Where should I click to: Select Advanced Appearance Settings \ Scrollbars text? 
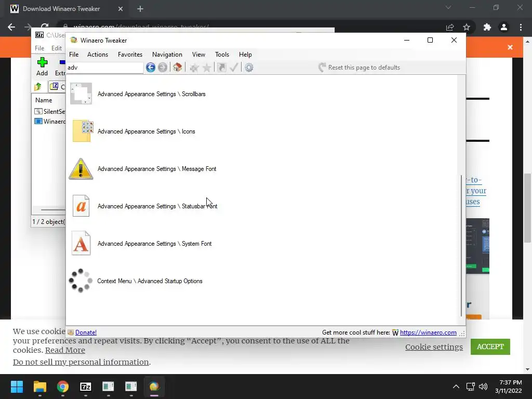click(152, 94)
